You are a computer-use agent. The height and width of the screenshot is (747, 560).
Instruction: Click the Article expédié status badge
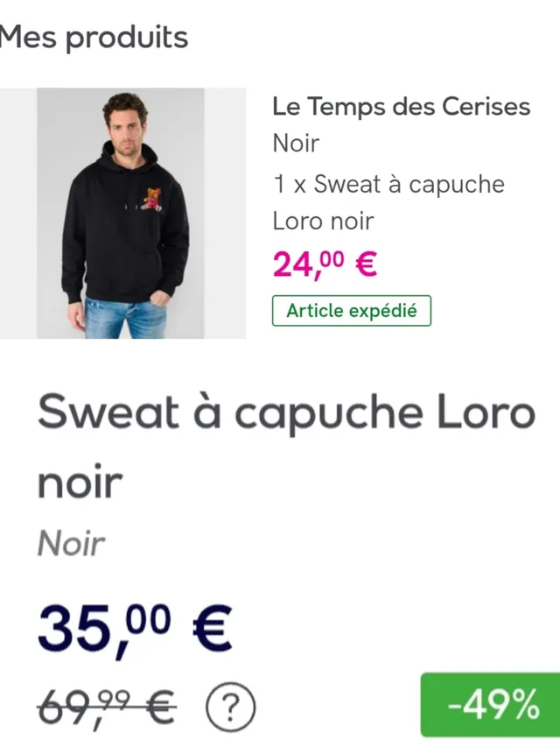pos(352,311)
